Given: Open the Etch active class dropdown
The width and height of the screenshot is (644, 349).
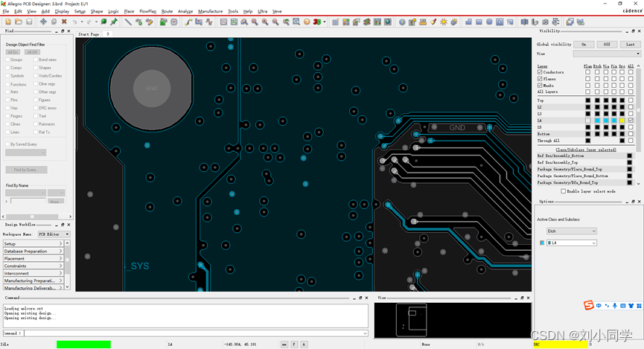Looking at the screenshot, I should [x=571, y=231].
